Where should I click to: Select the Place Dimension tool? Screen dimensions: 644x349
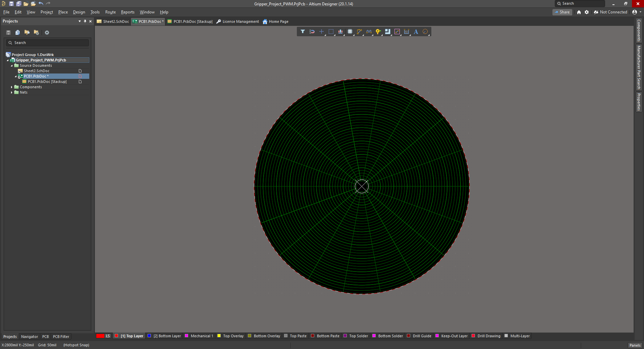[407, 32]
